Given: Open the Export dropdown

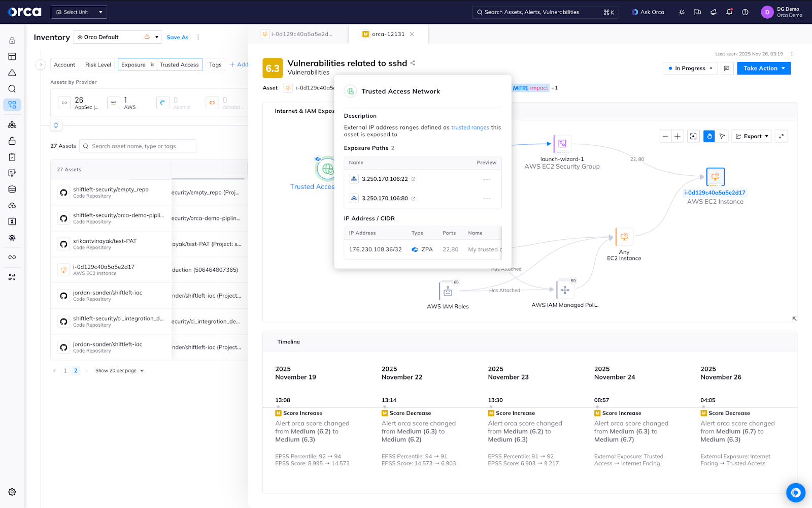Looking at the screenshot, I should point(752,136).
